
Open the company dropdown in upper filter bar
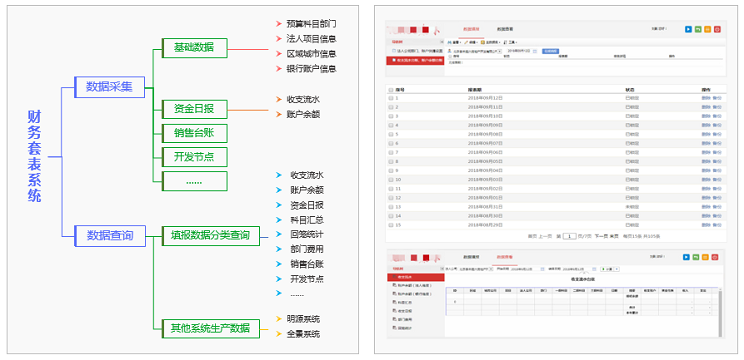click(x=477, y=51)
